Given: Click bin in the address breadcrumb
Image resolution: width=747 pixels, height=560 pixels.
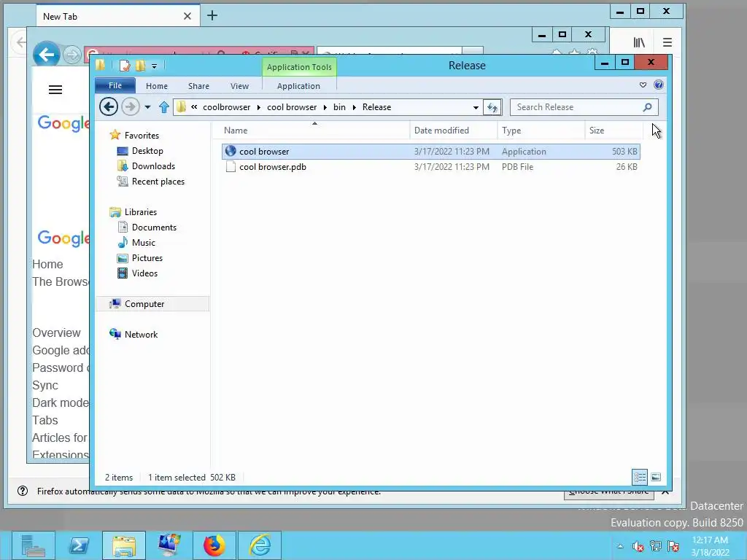Looking at the screenshot, I should pyautogui.click(x=339, y=107).
